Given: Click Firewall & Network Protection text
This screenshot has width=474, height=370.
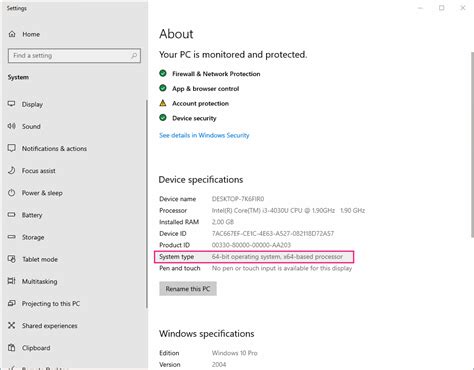Looking at the screenshot, I should [216, 74].
